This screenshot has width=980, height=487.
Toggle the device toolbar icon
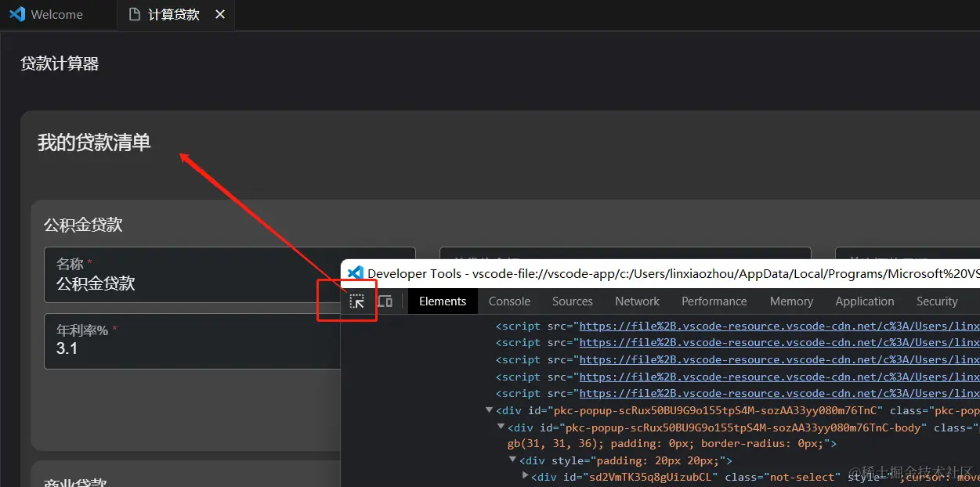pos(385,301)
